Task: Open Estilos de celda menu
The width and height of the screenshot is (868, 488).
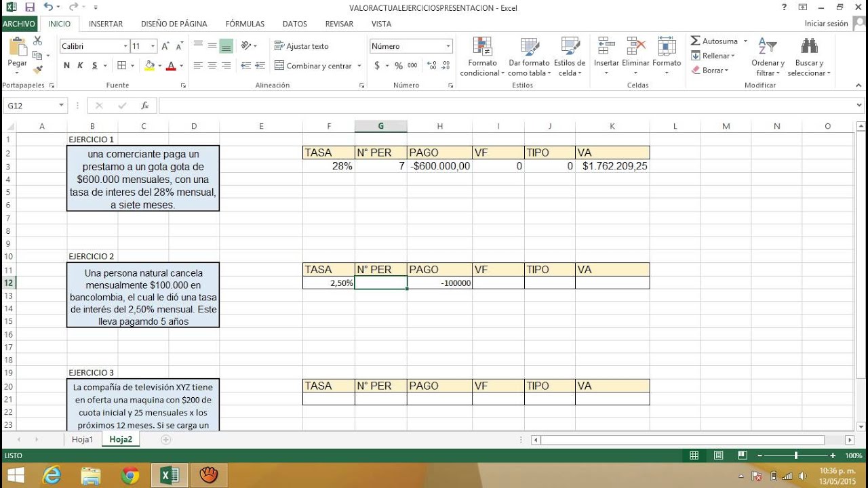Action: click(x=569, y=57)
